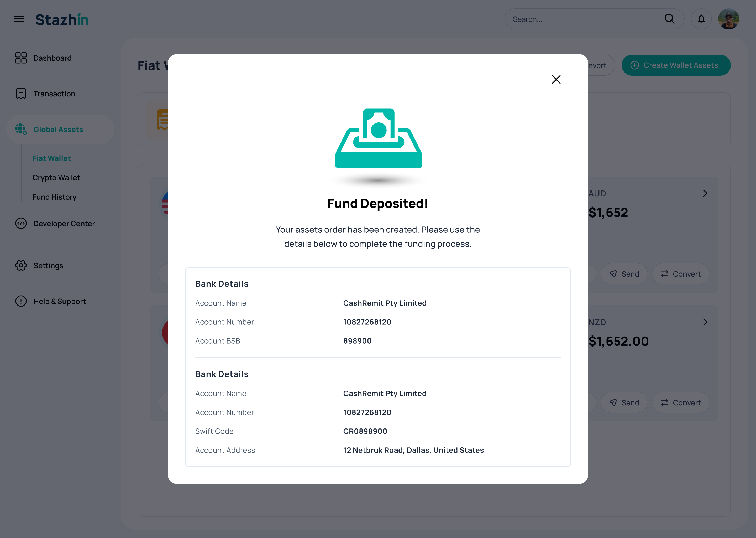Open the user profile avatar
Viewport: 756px width, 538px height.
point(728,19)
